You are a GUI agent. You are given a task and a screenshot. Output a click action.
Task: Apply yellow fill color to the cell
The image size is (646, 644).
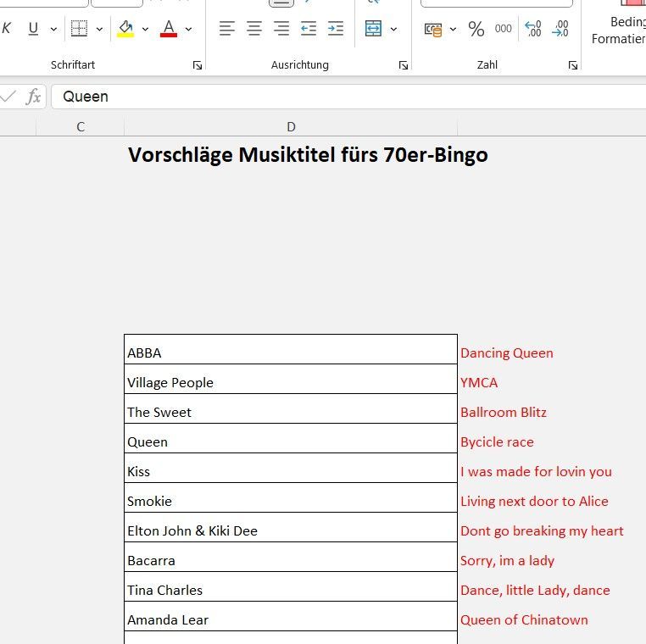coord(125,29)
